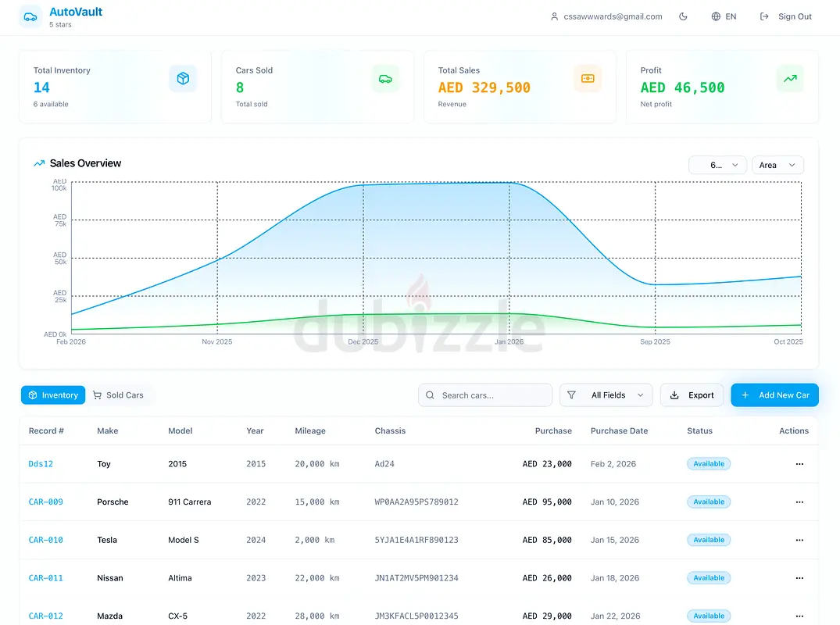Expand the Area chart type dropdown
Image resolution: width=840 pixels, height=625 pixels.
point(777,165)
